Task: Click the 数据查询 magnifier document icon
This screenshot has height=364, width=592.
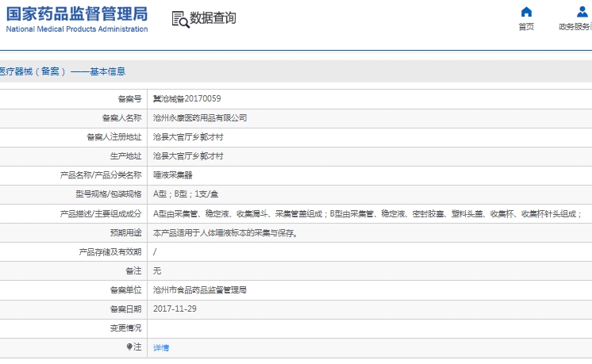Action: pos(180,20)
